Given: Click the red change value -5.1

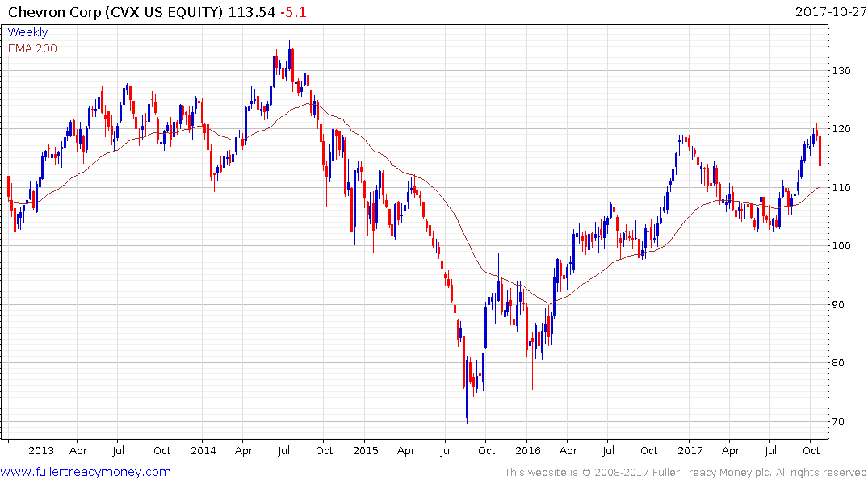Looking at the screenshot, I should pos(293,12).
